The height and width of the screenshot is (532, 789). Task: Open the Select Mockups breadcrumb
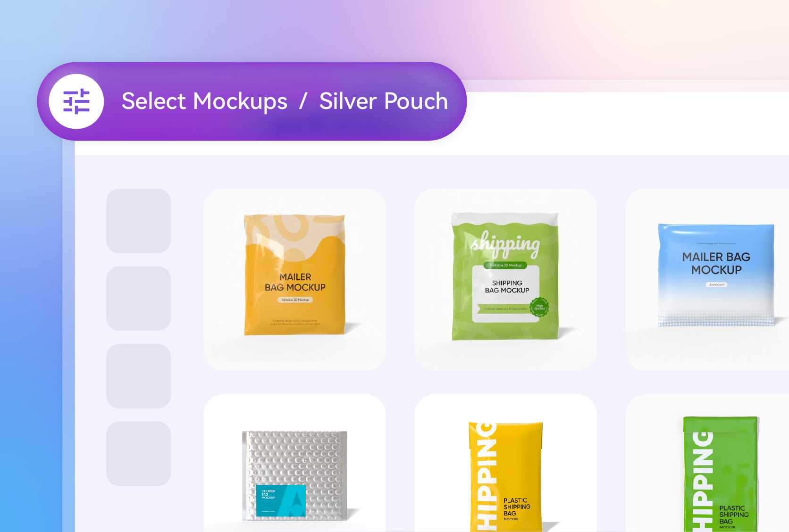click(204, 101)
